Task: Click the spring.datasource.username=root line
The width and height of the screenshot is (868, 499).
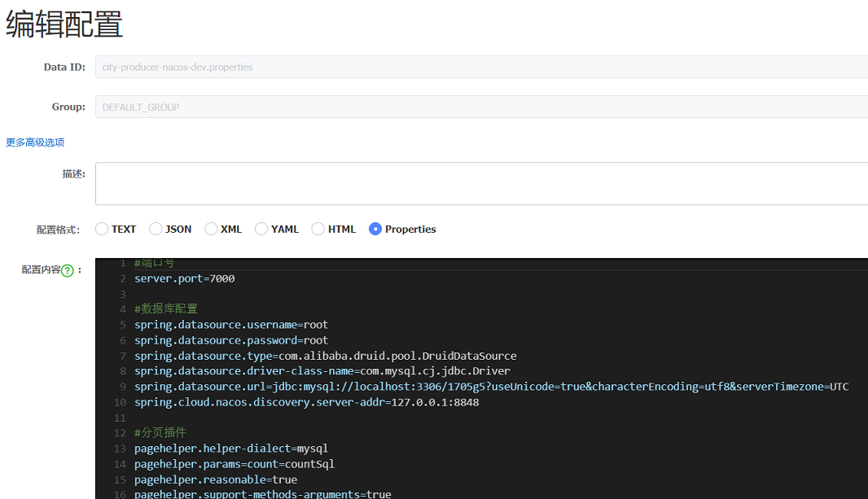Action: pyautogui.click(x=230, y=325)
